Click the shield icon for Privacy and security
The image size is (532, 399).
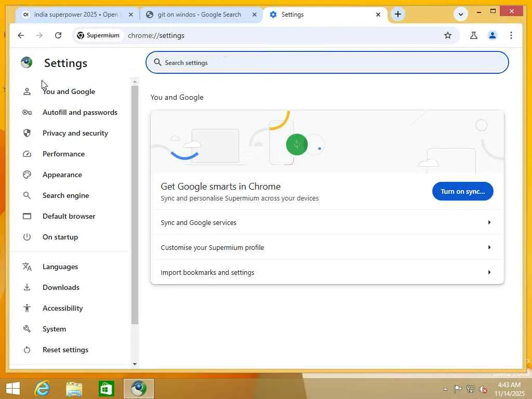[27, 133]
